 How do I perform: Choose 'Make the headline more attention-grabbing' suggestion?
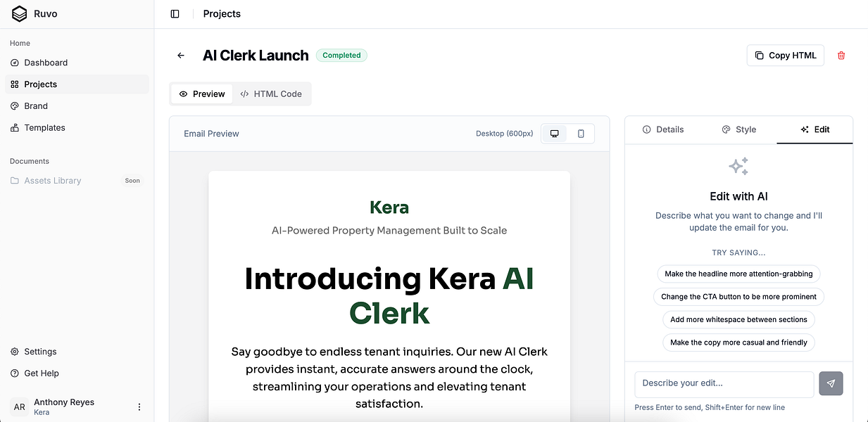tap(738, 274)
